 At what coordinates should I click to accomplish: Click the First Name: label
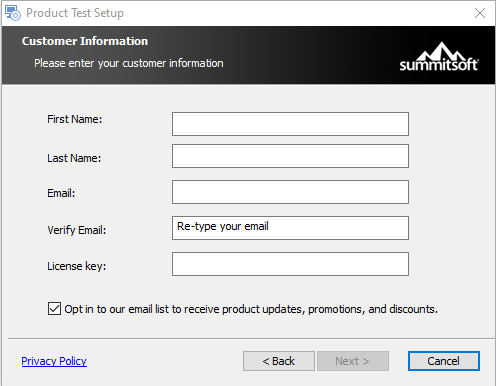click(75, 119)
